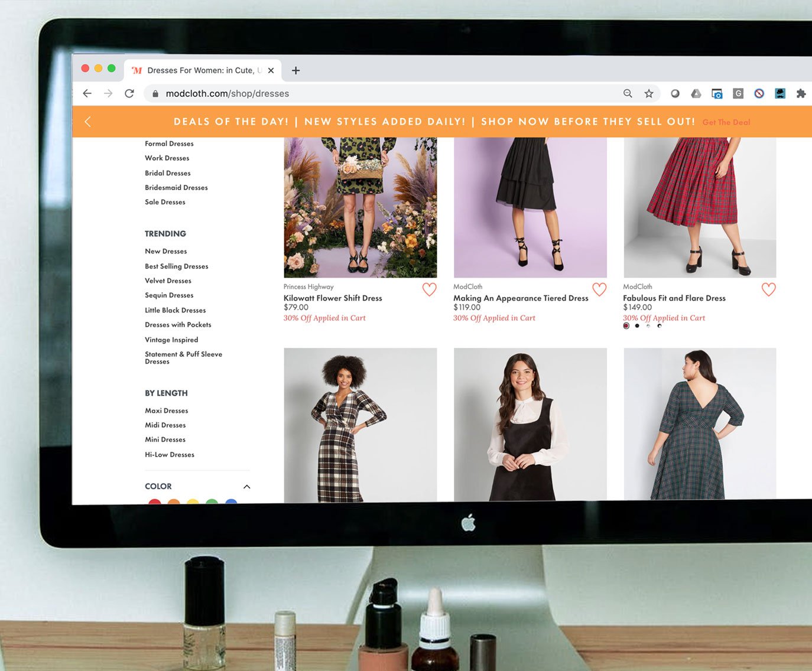Open the green plaid V-back dress photo

pos(700,424)
